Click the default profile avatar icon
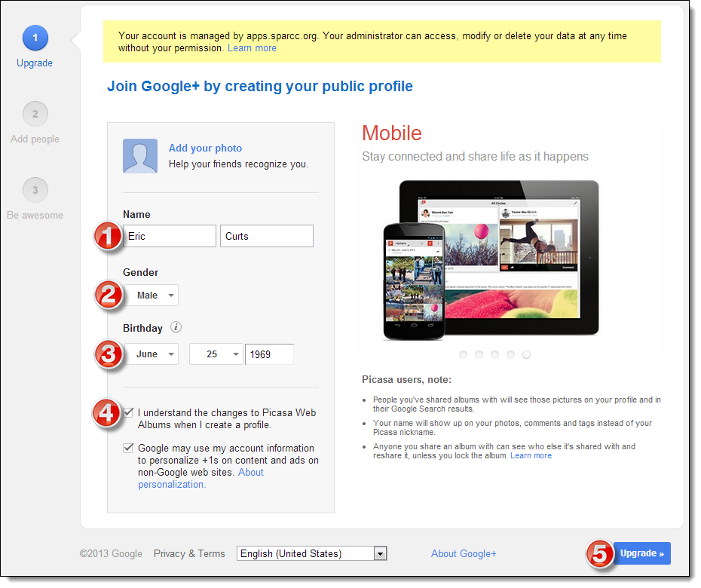This screenshot has height=588, width=701. pyautogui.click(x=140, y=155)
